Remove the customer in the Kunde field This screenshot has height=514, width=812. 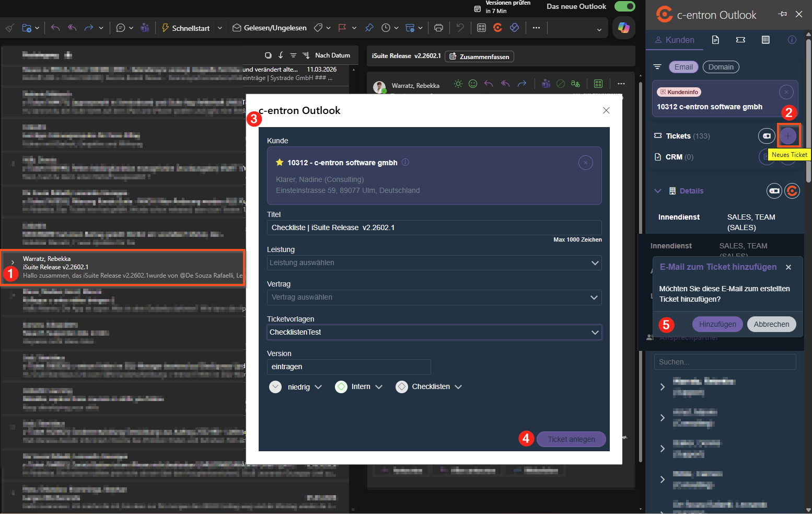point(586,163)
